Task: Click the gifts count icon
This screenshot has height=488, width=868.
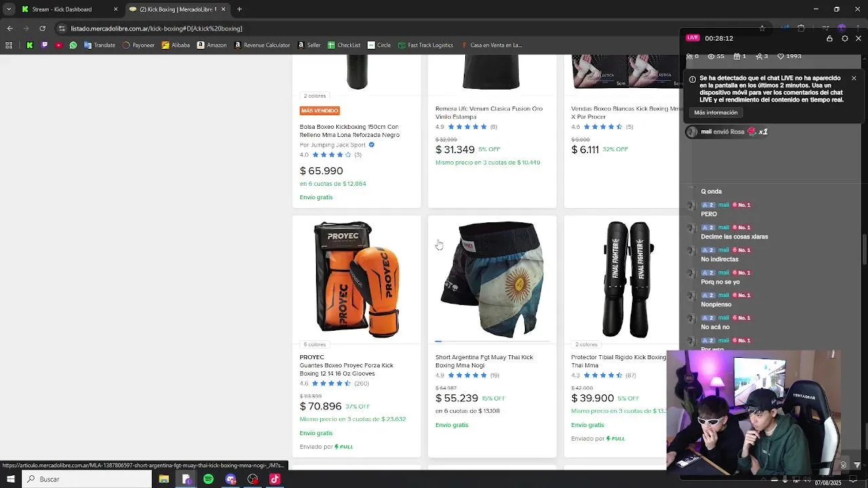Action: 737,56
